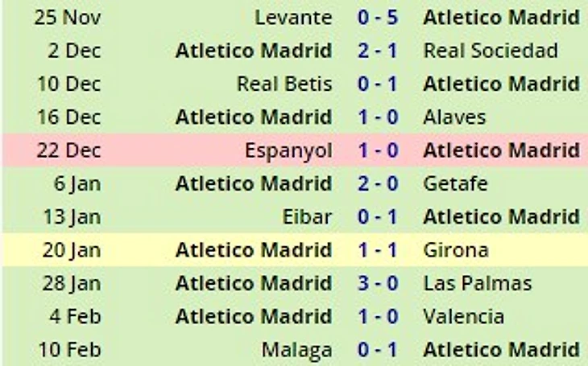This screenshot has width=588, height=366.
Task: Click Espanyol in the red row
Action: [288, 150]
